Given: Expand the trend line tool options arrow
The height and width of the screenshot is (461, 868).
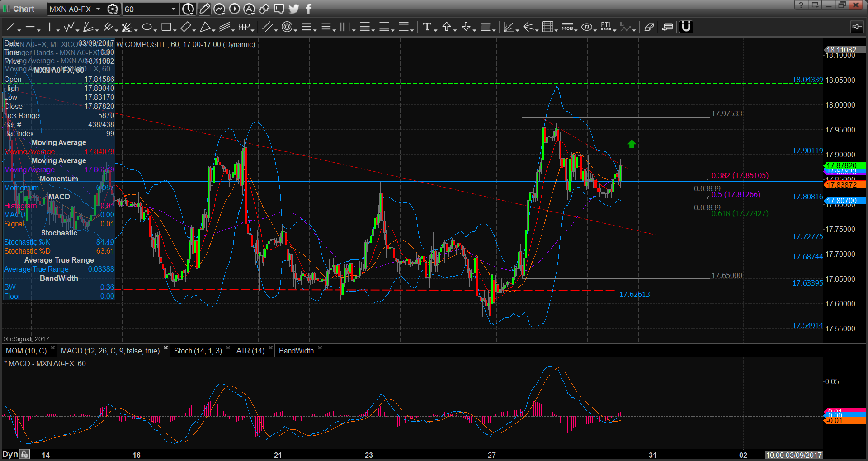Looking at the screenshot, I should click(19, 30).
